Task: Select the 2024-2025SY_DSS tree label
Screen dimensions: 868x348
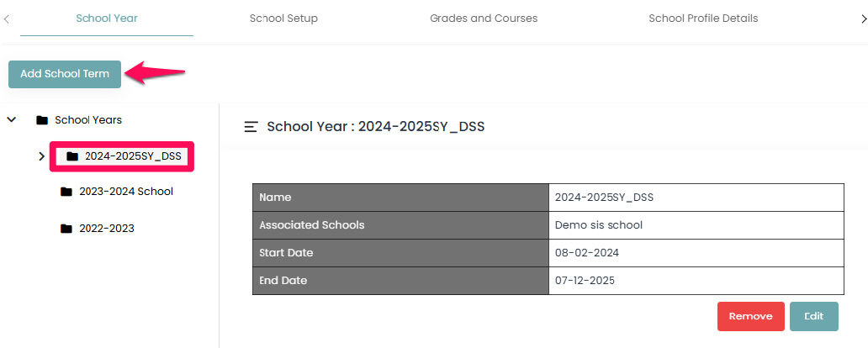Action: point(133,156)
